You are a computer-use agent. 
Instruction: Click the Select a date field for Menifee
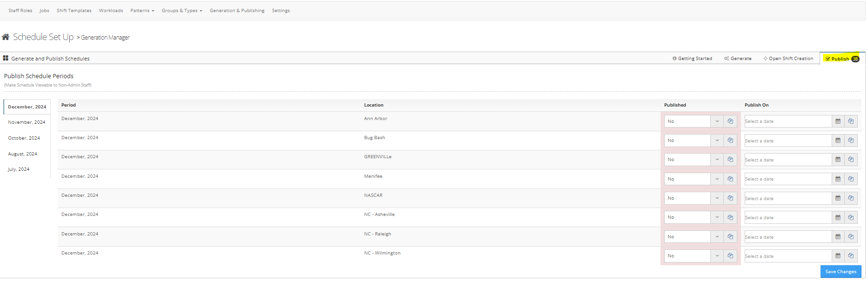pyautogui.click(x=788, y=179)
